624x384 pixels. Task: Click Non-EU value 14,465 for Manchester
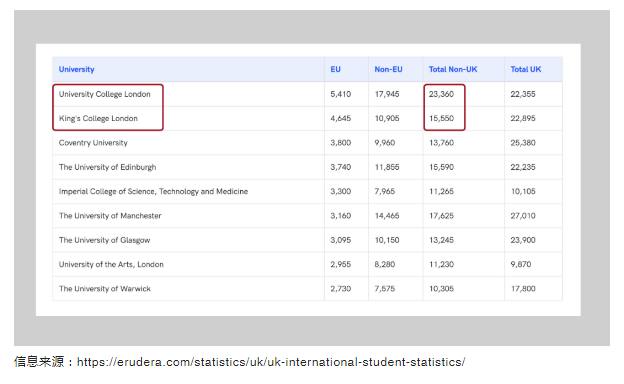[387, 216]
